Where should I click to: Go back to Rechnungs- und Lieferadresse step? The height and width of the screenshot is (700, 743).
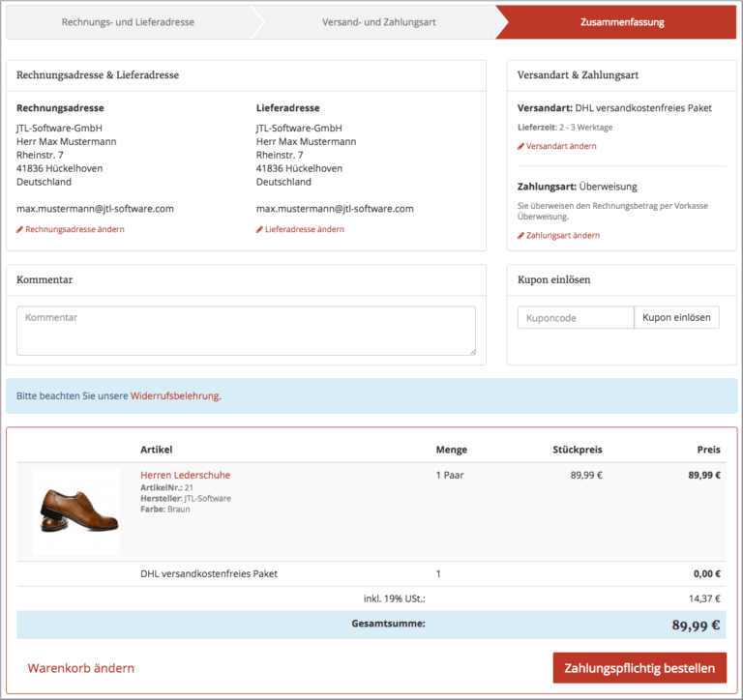(128, 22)
